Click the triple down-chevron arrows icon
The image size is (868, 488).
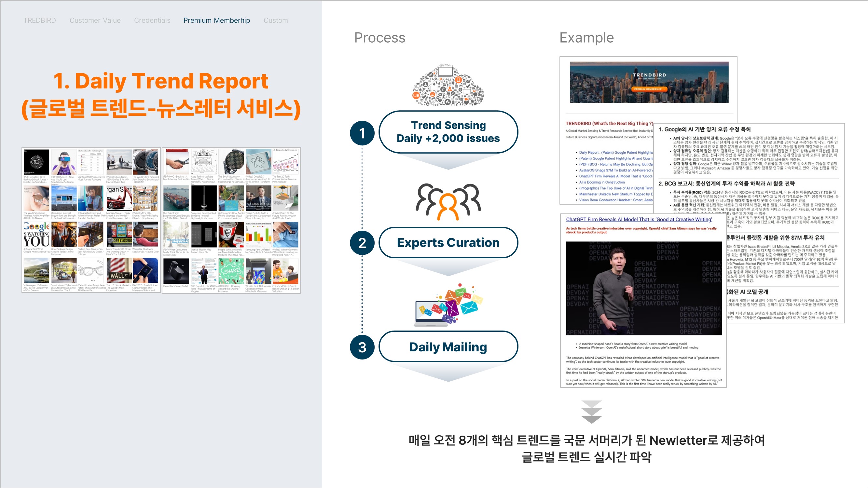591,412
